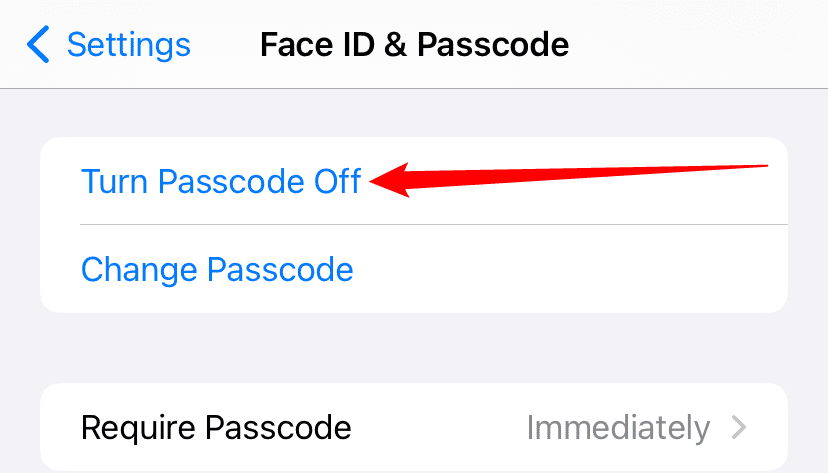This screenshot has height=473, width=828.
Task: Click gray margin left of the Require Passcode card
Action: [x=19, y=428]
